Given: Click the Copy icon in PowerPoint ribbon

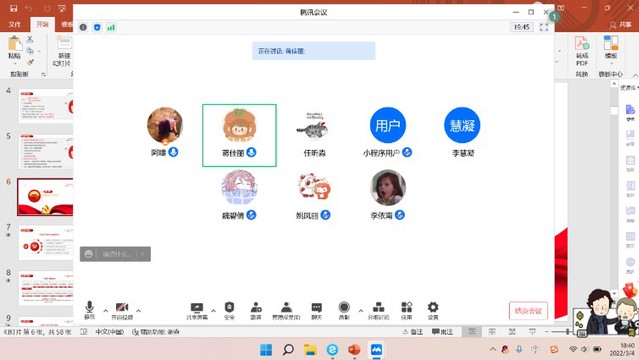Looking at the screenshot, I should pyautogui.click(x=30, y=51).
